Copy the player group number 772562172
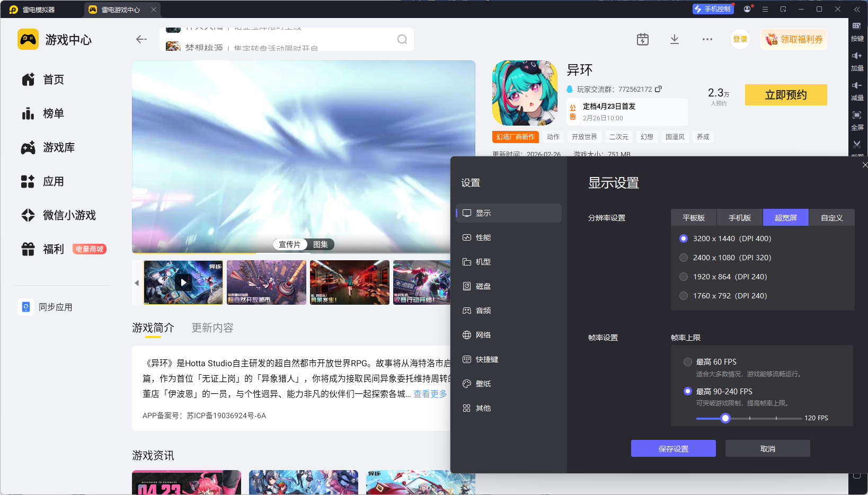This screenshot has width=868, height=495. (658, 89)
